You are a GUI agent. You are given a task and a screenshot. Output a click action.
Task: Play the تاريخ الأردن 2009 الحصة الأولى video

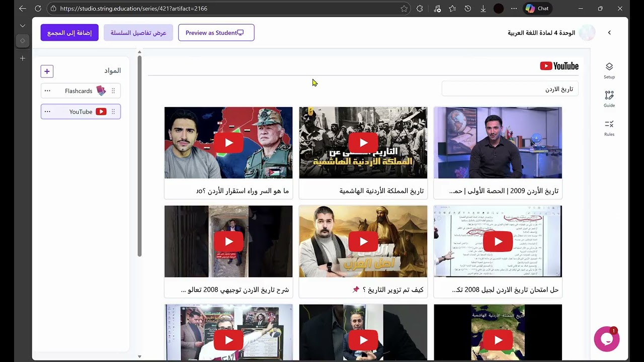[x=498, y=143]
